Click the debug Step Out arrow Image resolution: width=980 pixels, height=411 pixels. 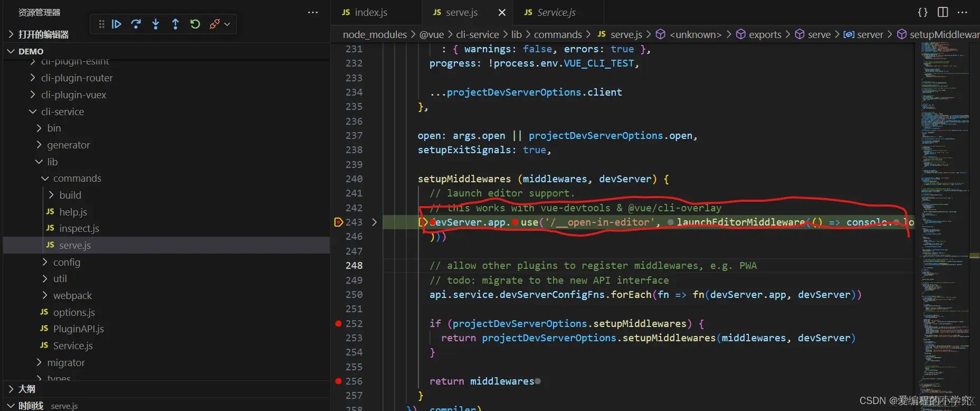(175, 24)
